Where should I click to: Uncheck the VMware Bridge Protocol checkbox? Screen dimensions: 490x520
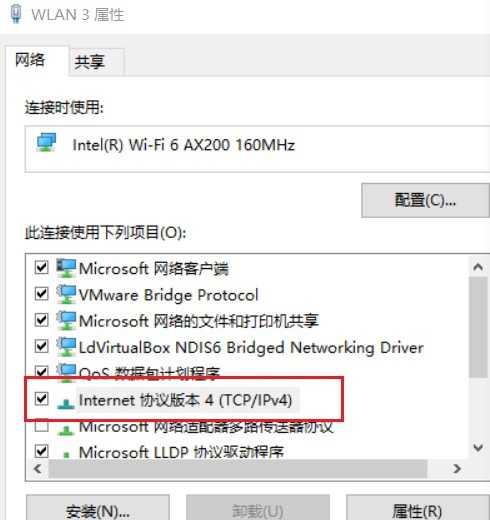click(42, 294)
